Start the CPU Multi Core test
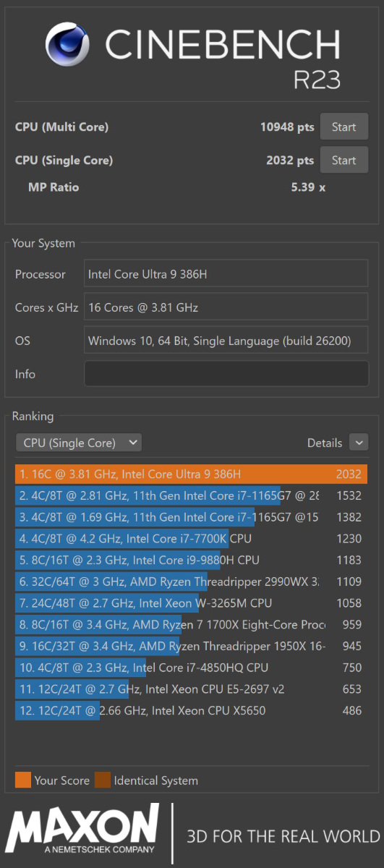384x868 pixels. coord(344,127)
